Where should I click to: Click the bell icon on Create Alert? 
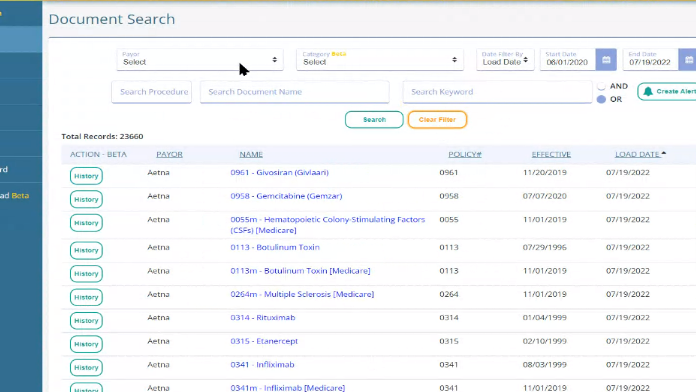pos(648,91)
